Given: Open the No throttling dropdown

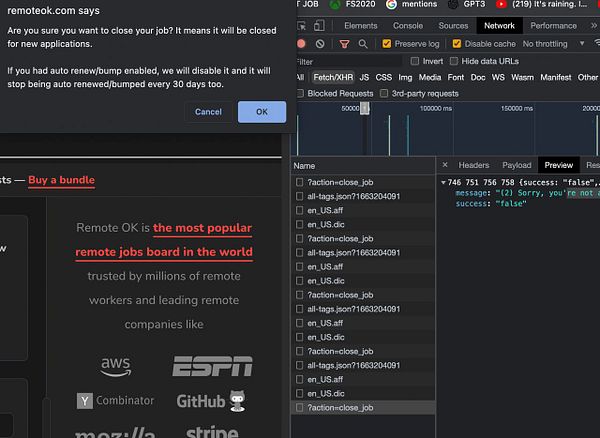Looking at the screenshot, I should (553, 44).
